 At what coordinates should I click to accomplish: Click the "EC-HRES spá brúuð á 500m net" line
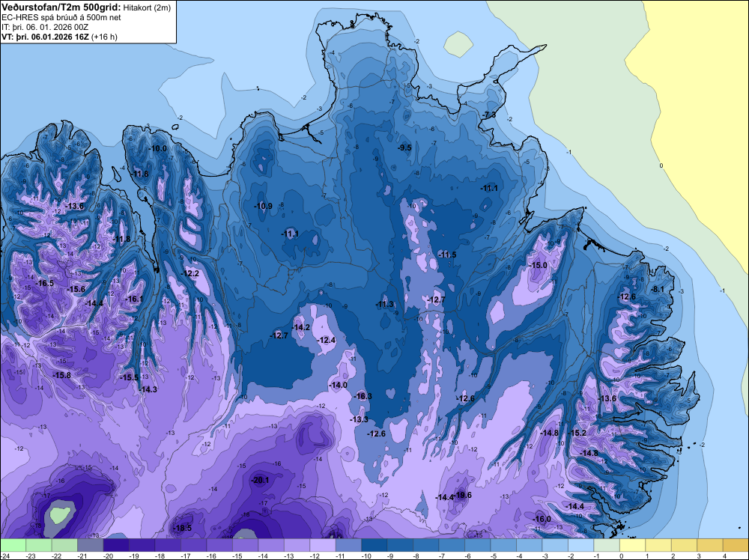pyautogui.click(x=61, y=17)
